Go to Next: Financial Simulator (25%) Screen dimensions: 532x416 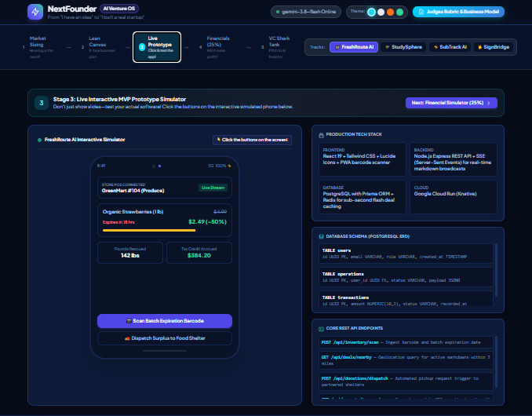451,103
